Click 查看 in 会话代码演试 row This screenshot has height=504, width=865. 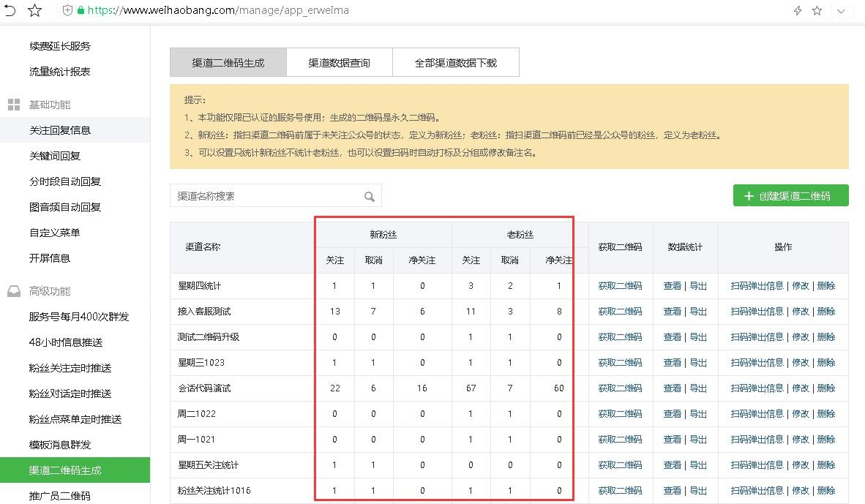(x=672, y=388)
